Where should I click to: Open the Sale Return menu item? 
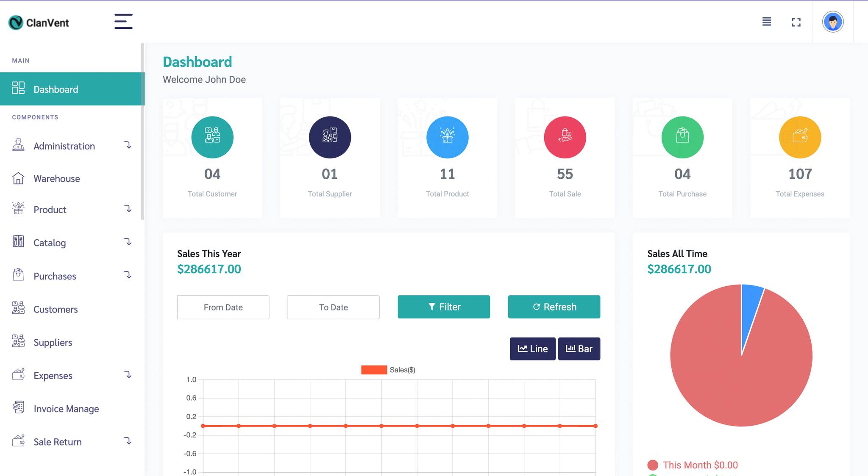click(72, 442)
